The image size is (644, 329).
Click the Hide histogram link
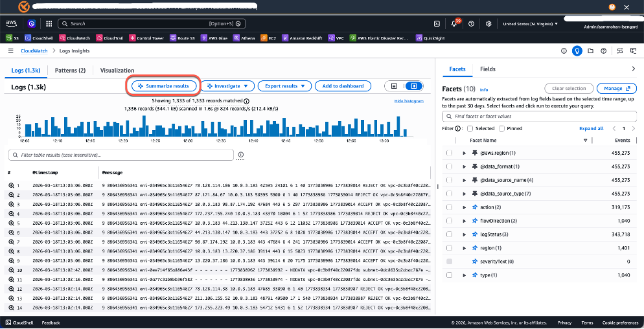point(409,101)
